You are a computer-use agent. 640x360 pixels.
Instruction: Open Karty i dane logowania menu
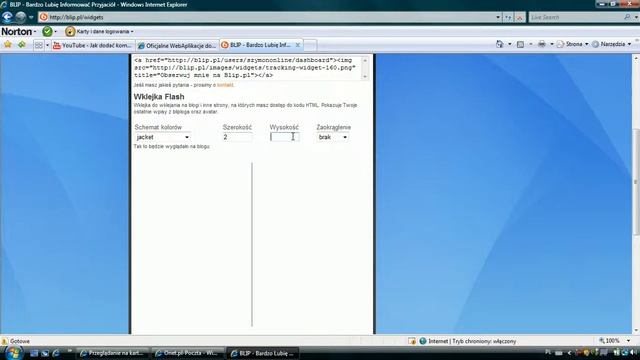pos(100,31)
